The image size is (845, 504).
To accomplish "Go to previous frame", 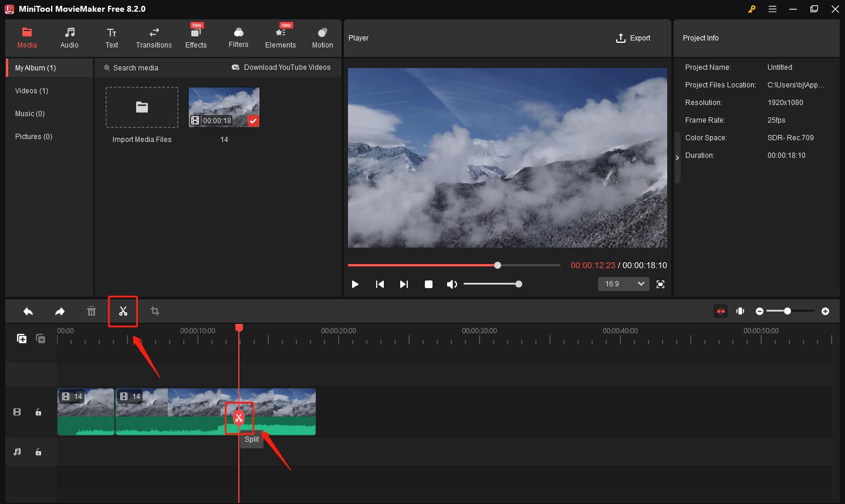I will point(380,284).
